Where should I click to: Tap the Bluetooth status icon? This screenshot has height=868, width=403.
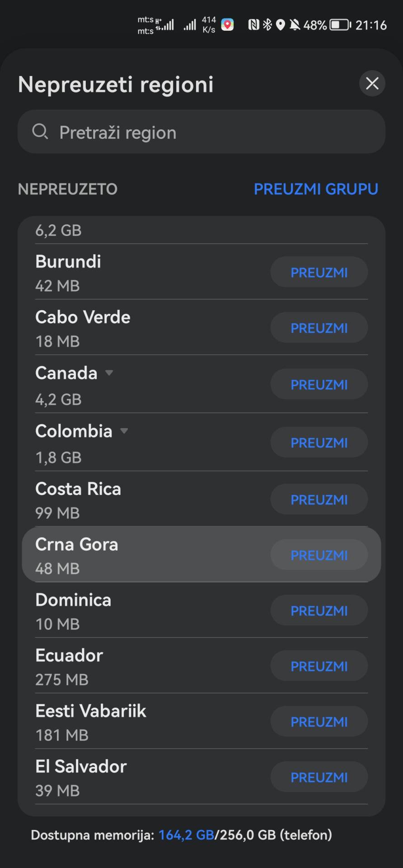tap(267, 24)
